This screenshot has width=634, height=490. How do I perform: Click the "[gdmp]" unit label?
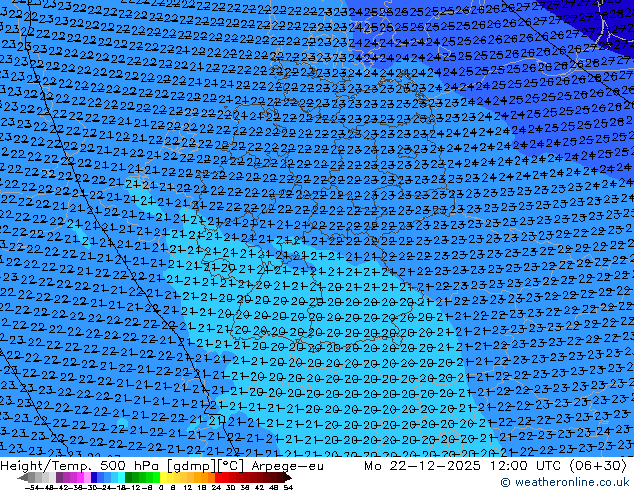(x=189, y=466)
